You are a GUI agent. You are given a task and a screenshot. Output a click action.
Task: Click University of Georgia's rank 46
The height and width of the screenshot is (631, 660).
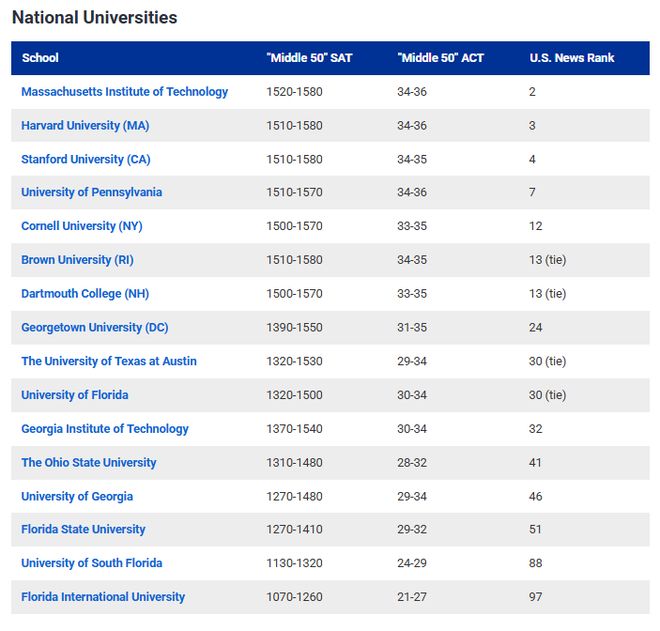pos(536,496)
